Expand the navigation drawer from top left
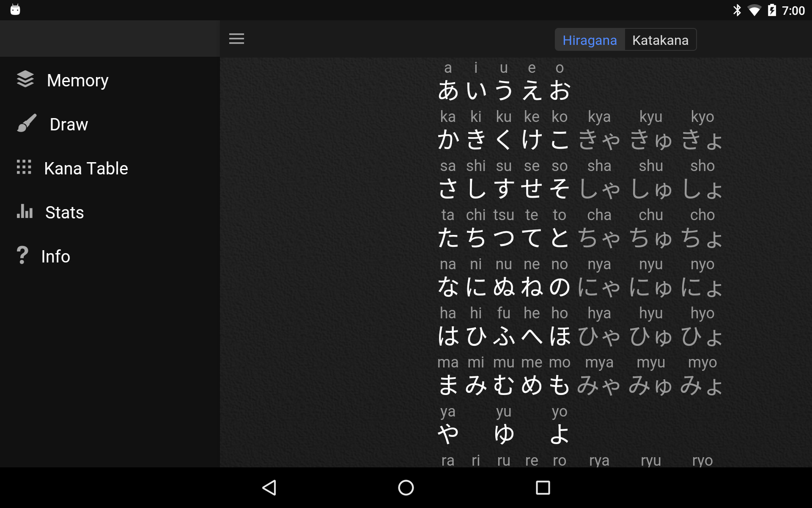 coord(237,39)
